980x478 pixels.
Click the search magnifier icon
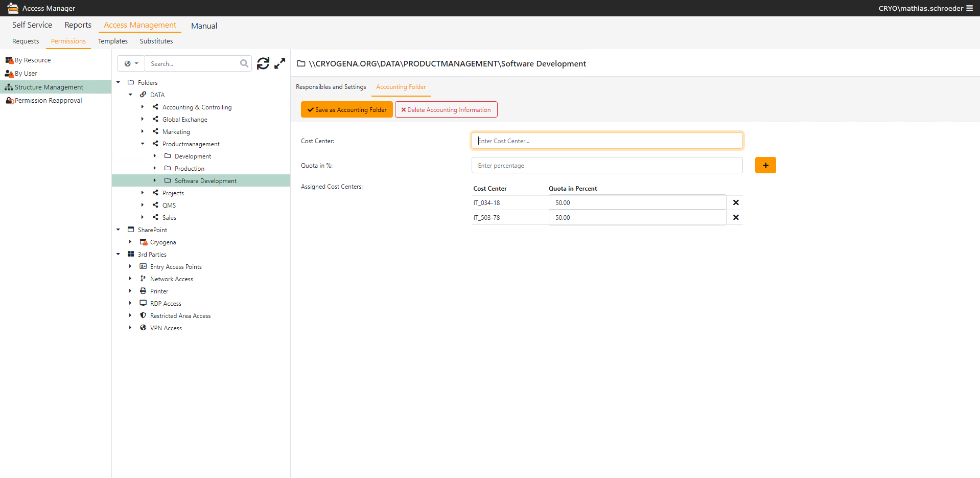244,63
